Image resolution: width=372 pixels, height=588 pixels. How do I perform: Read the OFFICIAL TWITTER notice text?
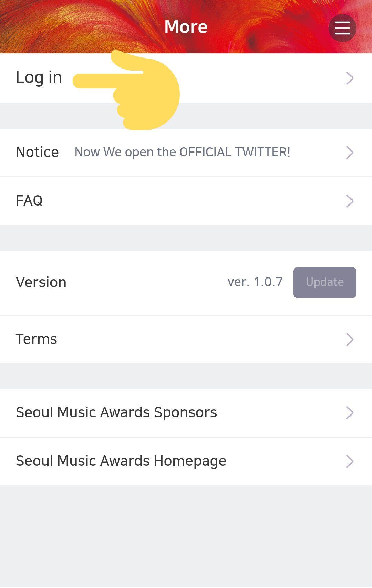click(183, 152)
